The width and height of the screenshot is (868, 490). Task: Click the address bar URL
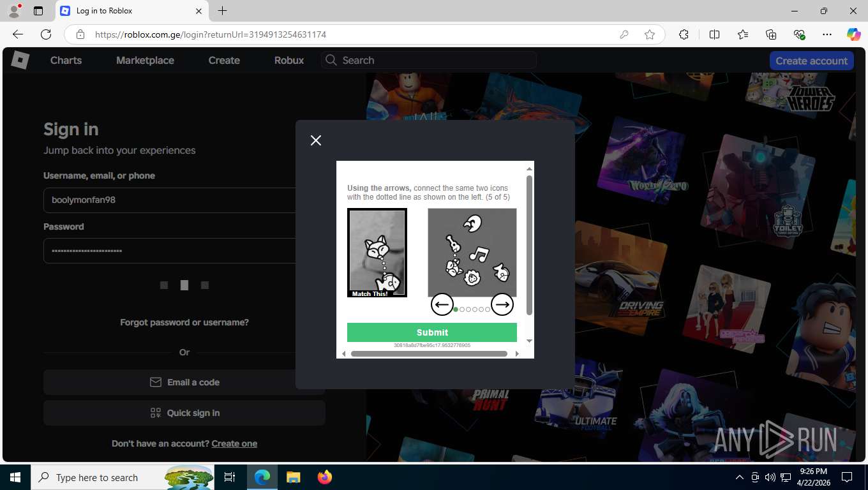[x=211, y=34]
